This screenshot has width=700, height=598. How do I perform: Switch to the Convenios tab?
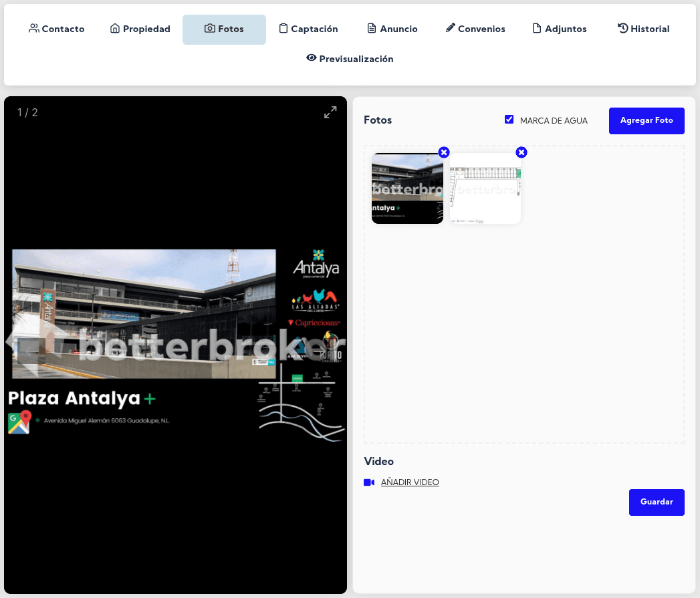point(475,29)
